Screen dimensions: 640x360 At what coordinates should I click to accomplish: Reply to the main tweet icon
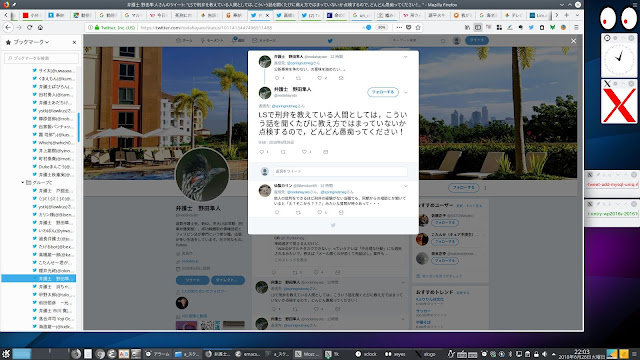(262, 152)
